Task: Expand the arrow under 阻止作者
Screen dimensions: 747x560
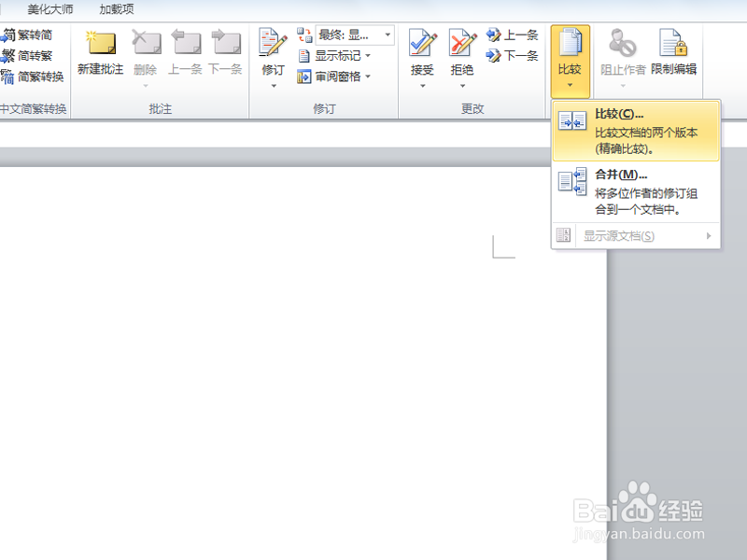Action: click(623, 86)
